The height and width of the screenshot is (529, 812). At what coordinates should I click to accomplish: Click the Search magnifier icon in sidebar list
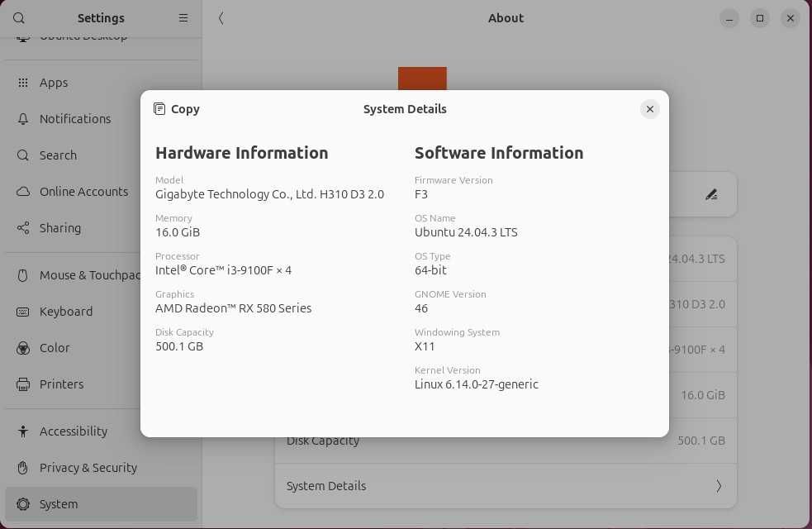(x=23, y=155)
